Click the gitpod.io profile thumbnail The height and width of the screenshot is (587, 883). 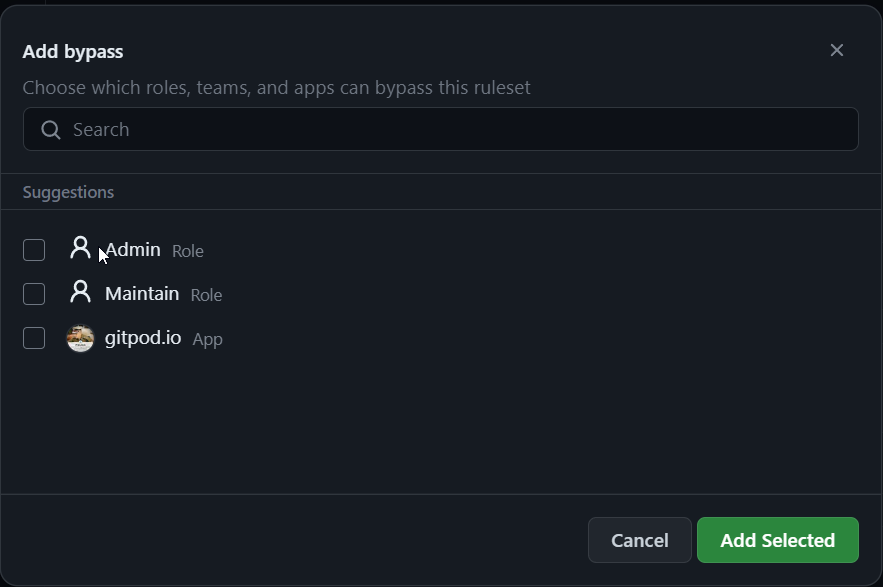[80, 338]
